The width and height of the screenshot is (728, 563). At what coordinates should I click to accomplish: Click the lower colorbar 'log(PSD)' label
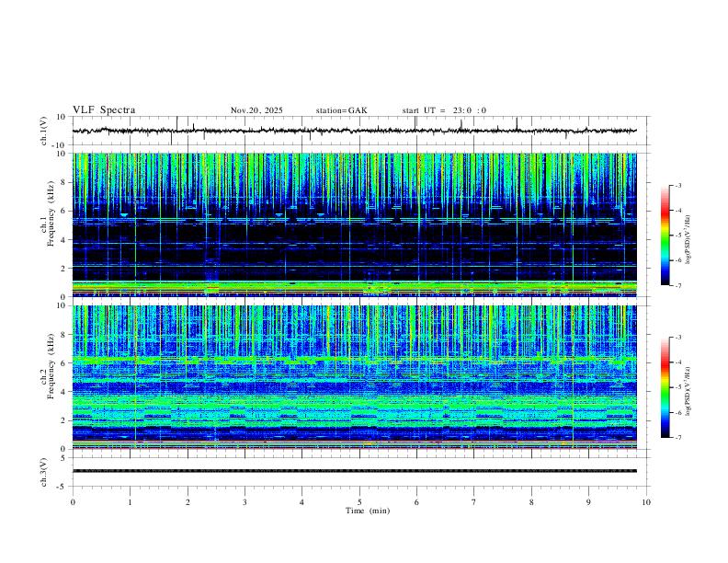tap(688, 391)
